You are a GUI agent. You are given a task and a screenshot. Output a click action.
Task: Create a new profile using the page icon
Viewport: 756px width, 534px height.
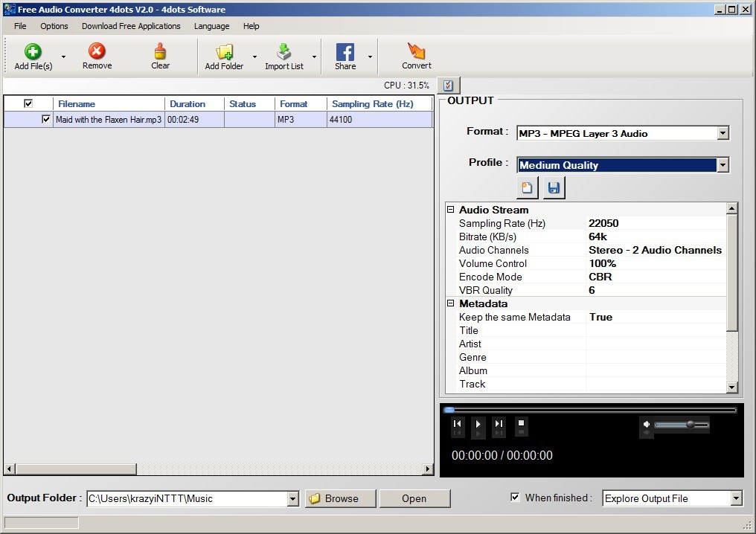tap(528, 187)
